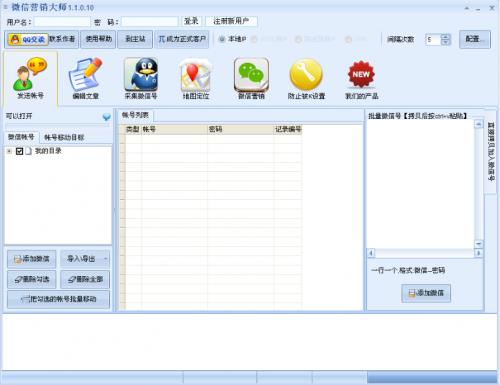Image resolution: width=500 pixels, height=385 pixels.
Task: Select the 本地IP radio button
Action: pos(222,39)
